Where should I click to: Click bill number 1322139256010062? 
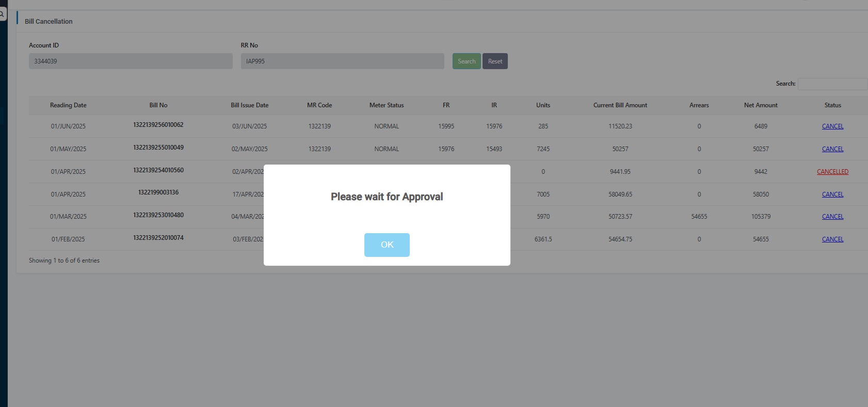click(158, 125)
